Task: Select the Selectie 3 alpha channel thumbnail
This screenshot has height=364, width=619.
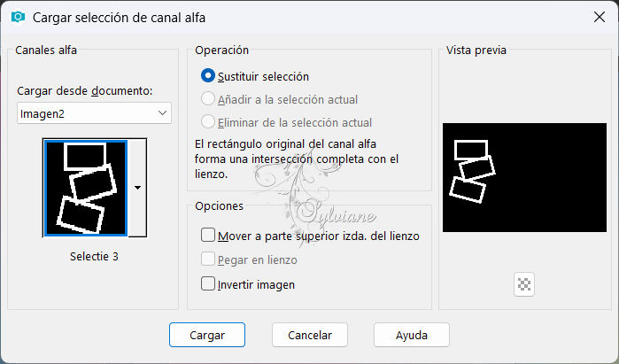Action: [86, 188]
